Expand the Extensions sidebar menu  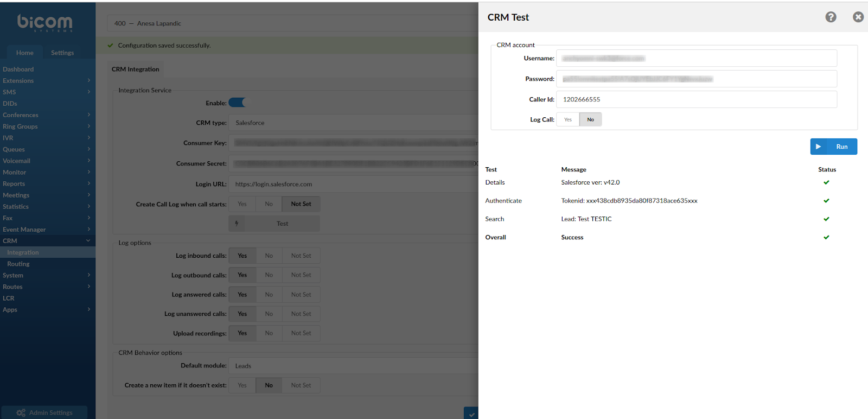coord(47,81)
